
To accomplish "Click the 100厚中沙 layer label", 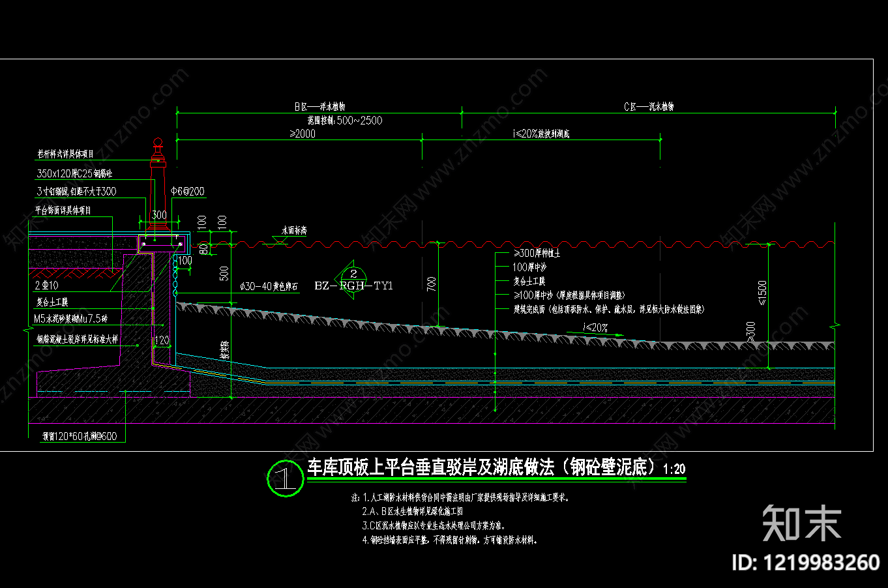I will click(529, 267).
